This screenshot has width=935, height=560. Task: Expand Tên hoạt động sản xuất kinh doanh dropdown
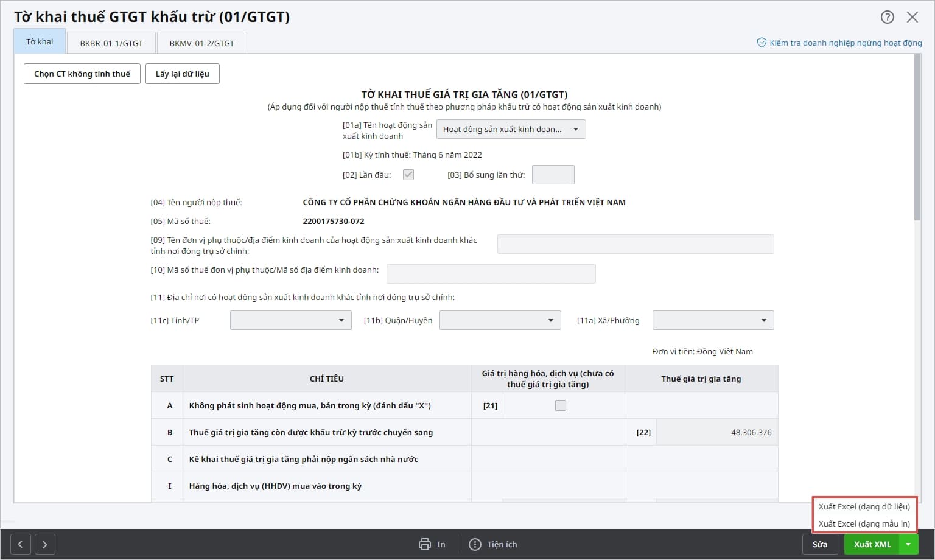click(511, 129)
